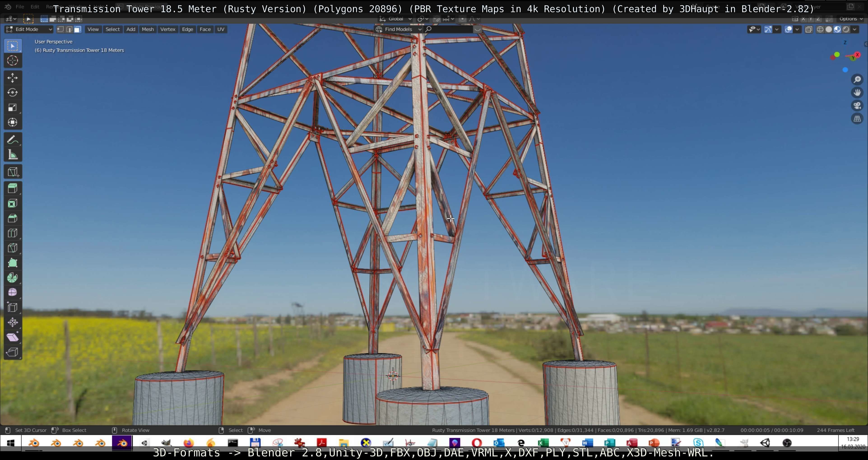Switch perspective/orthographic with grid icon
868x460 pixels.
(x=857, y=119)
